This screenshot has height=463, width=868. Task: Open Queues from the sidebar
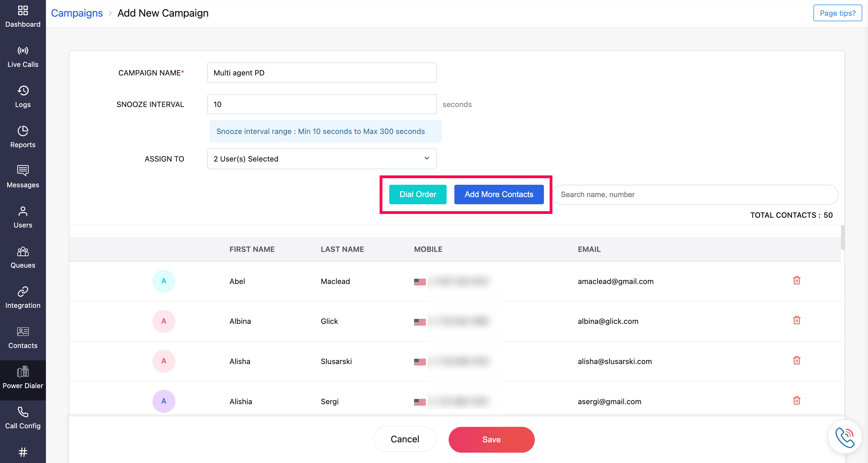click(23, 258)
